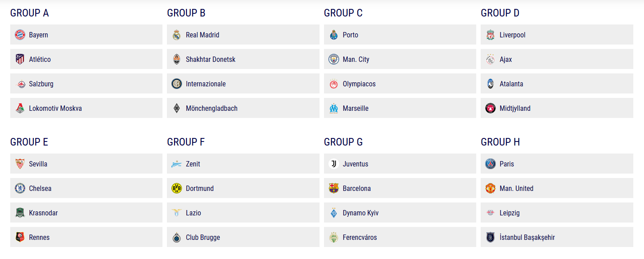644x259 pixels.
Task: Open the Ferencváros team entry
Action: tap(400, 237)
